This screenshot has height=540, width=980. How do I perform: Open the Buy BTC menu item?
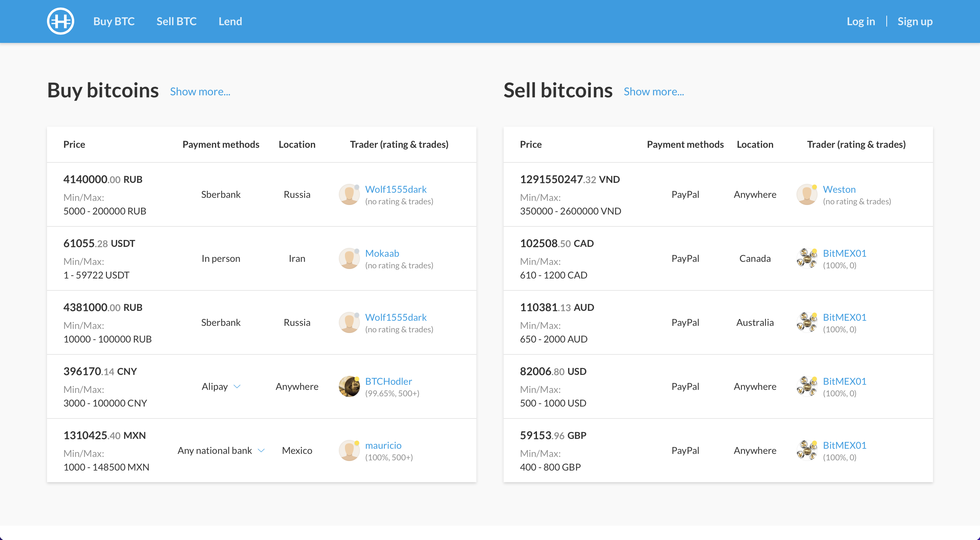coord(114,21)
